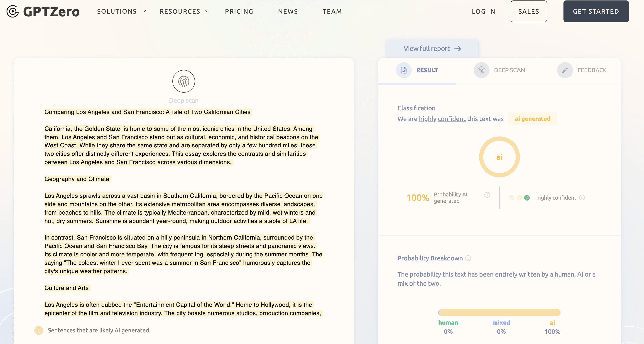The height and width of the screenshot is (344, 644).
Task: Click the GPTZero logo icon
Action: [x=12, y=12]
